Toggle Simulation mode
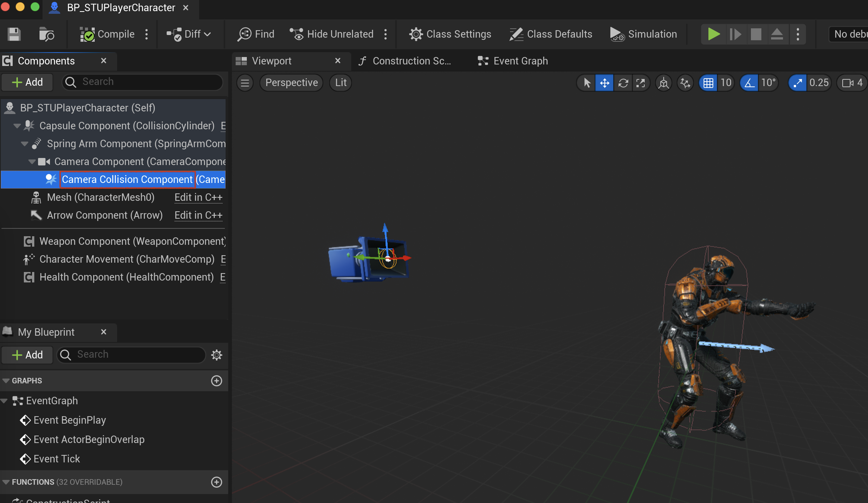 (644, 34)
